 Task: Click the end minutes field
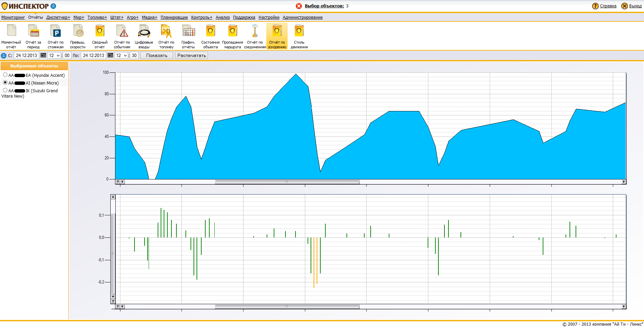click(x=134, y=55)
